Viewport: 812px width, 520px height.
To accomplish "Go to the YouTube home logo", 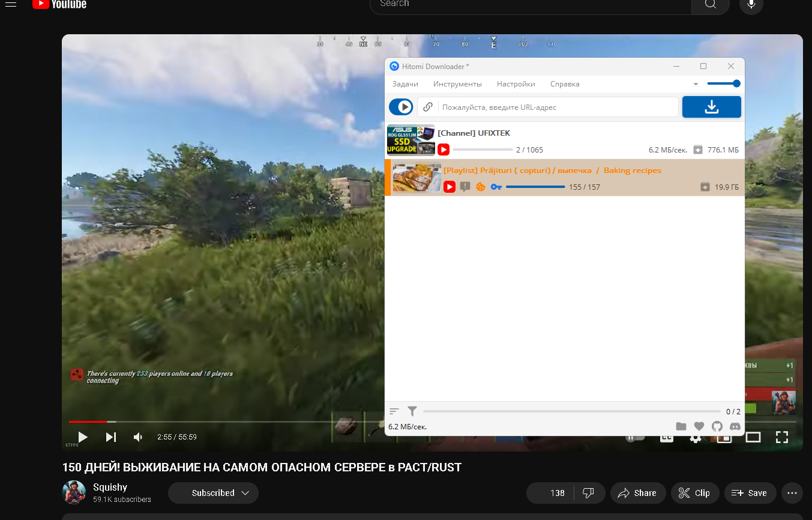I will click(59, 4).
